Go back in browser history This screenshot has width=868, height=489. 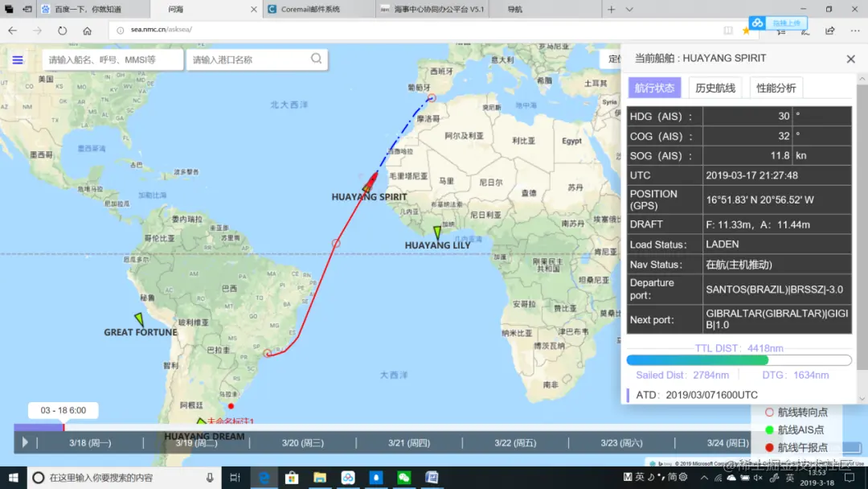[13, 31]
